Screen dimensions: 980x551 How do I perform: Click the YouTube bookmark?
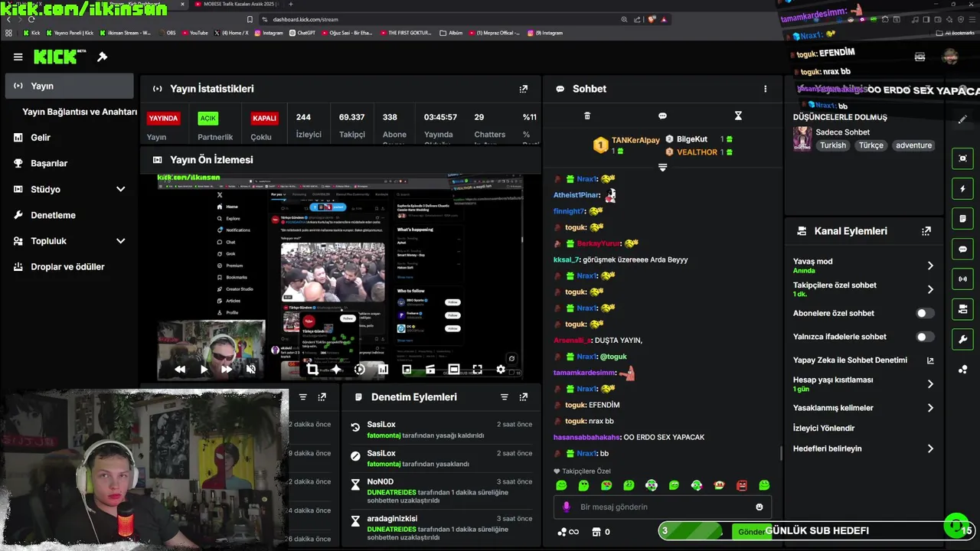pyautogui.click(x=194, y=33)
